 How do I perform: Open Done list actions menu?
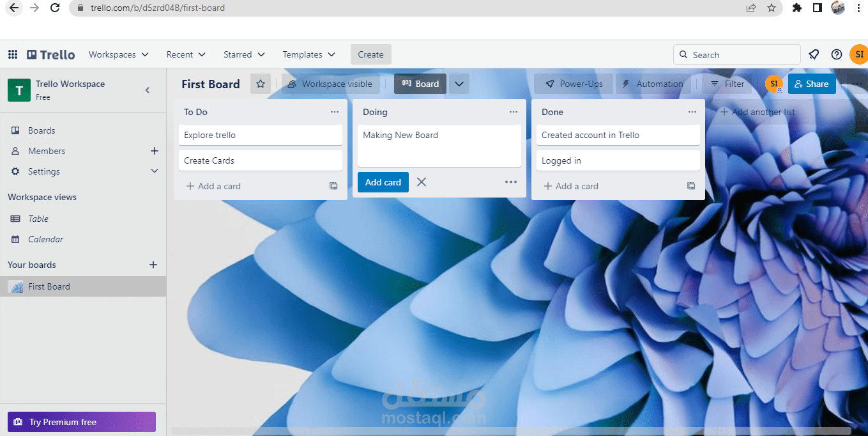[692, 112]
